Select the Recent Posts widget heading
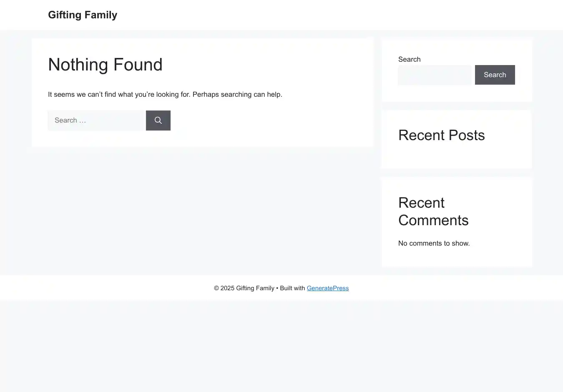 [441, 136]
